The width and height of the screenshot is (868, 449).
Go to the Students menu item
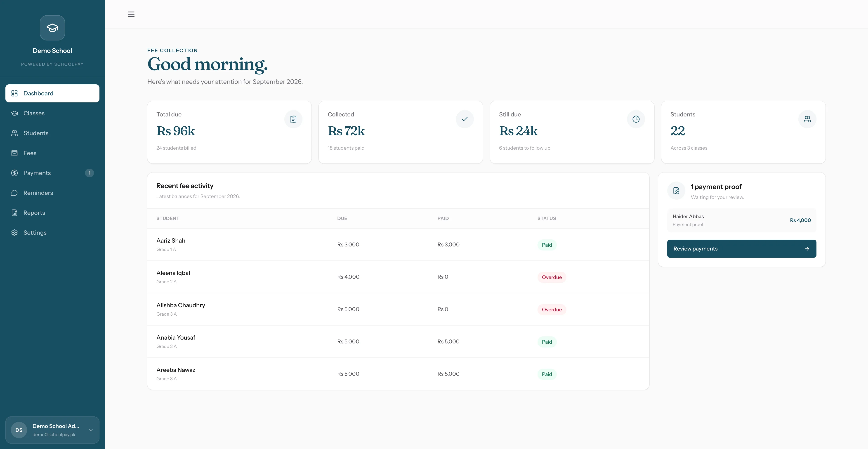52,133
